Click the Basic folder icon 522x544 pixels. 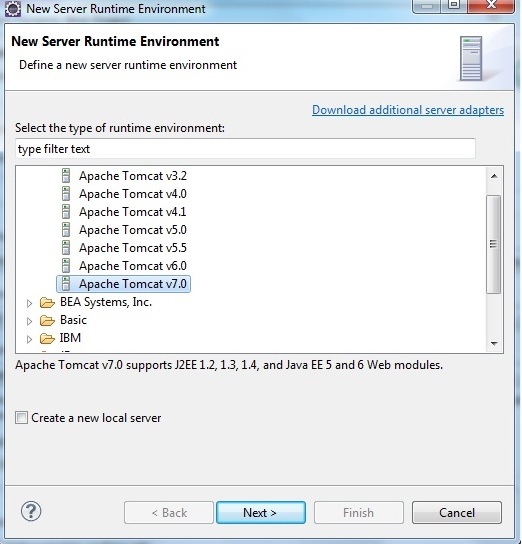47,320
